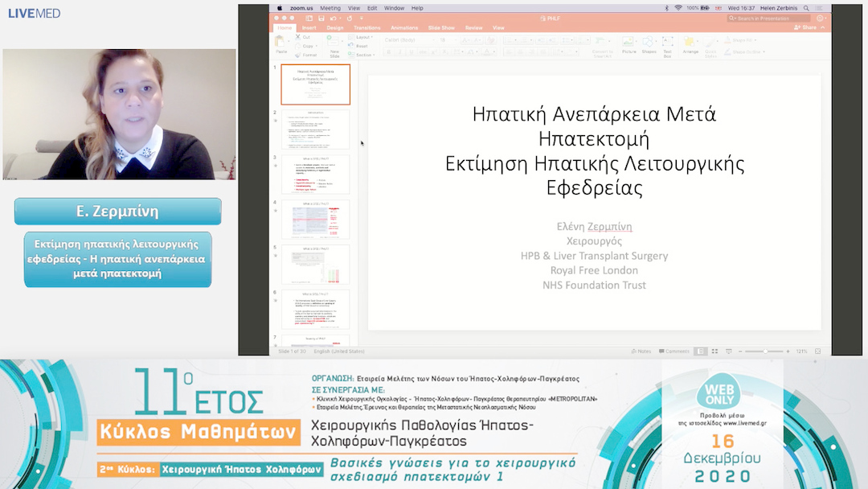Click the Reset slide button

pyautogui.click(x=358, y=46)
